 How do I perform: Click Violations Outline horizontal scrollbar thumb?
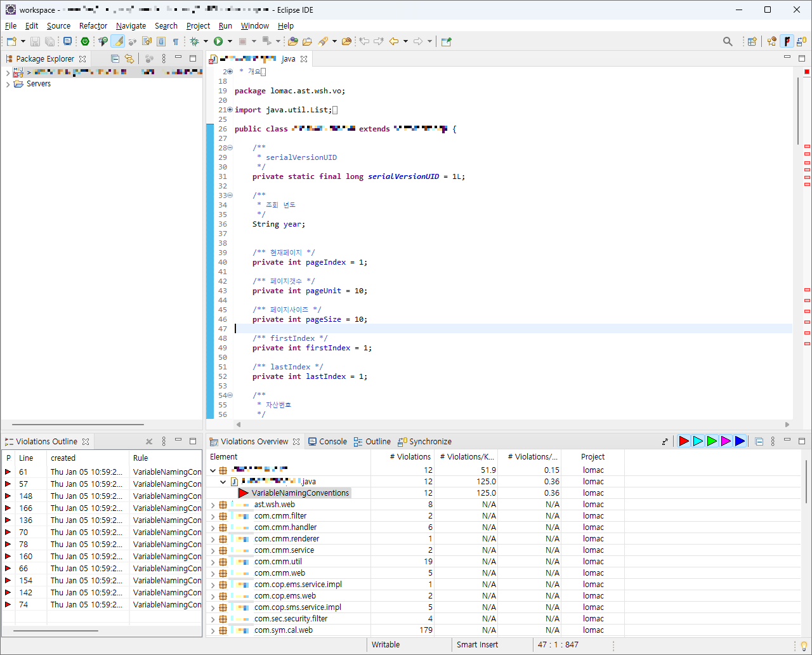pyautogui.click(x=55, y=631)
